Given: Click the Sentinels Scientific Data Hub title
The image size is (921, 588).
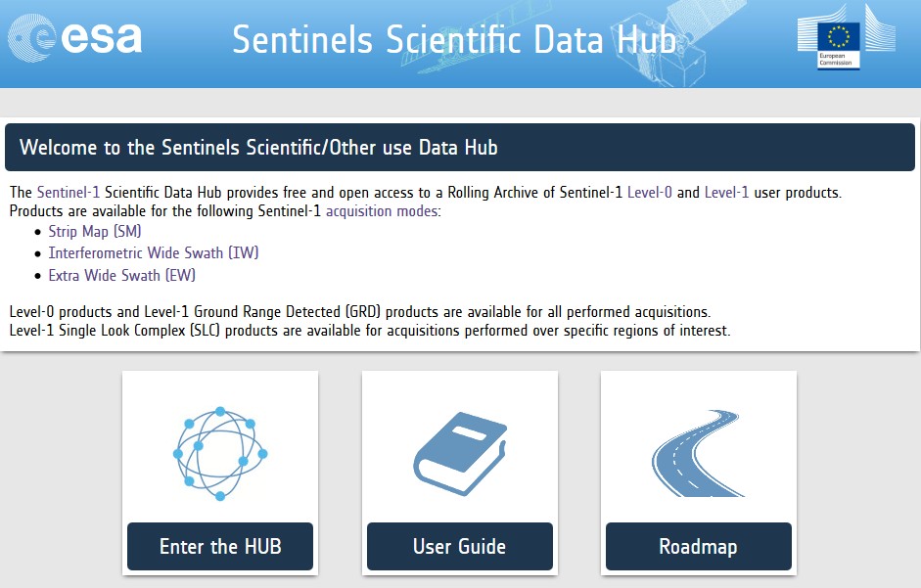Looking at the screenshot, I should [x=454, y=40].
